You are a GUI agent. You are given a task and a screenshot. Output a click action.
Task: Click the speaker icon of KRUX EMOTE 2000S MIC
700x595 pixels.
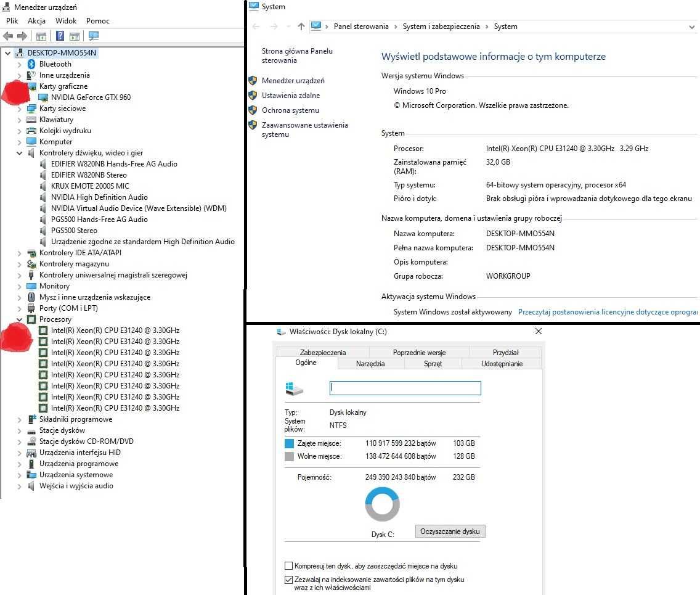click(43, 186)
